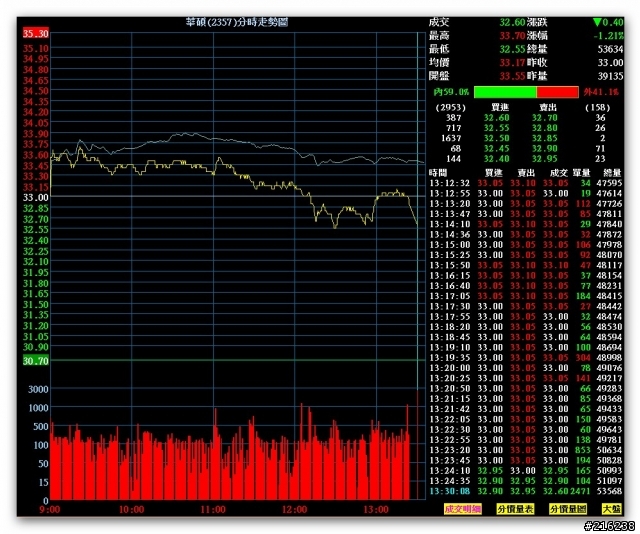Switch to the 分價量表 tab

(x=515, y=509)
